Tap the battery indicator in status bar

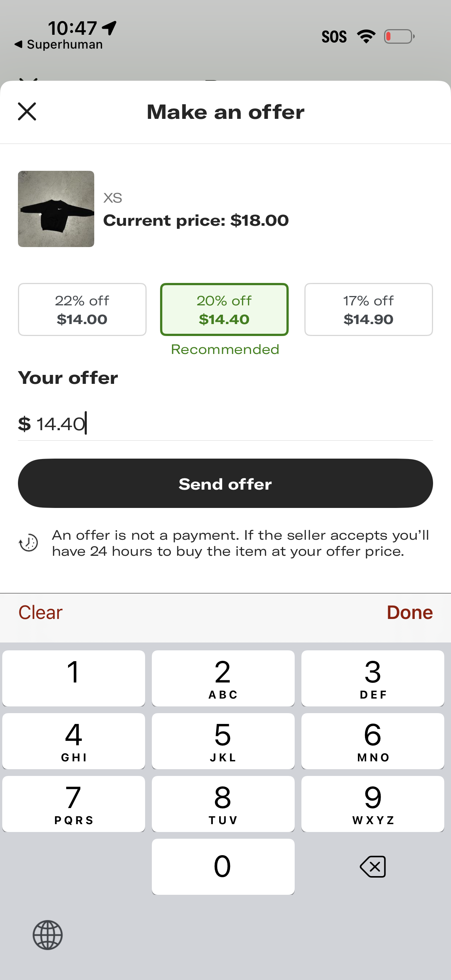click(x=399, y=37)
